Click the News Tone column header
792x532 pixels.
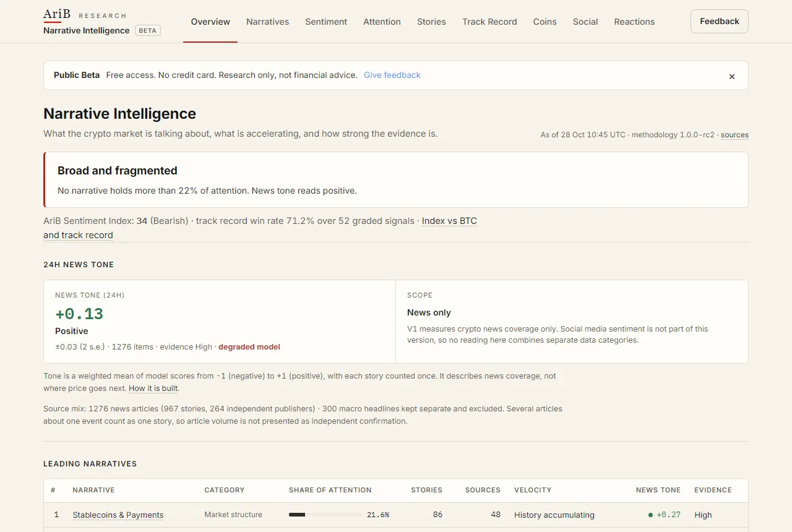click(x=658, y=490)
